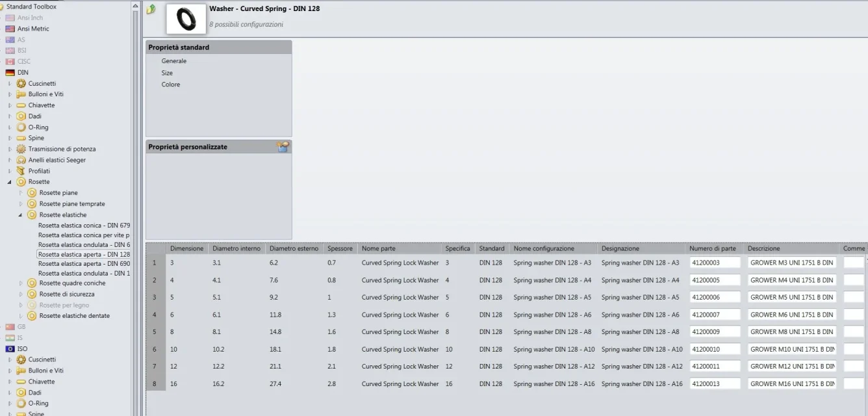The height and width of the screenshot is (416, 868).
Task: Click description field GROWER M6 UNI 1751
Action: (792, 315)
